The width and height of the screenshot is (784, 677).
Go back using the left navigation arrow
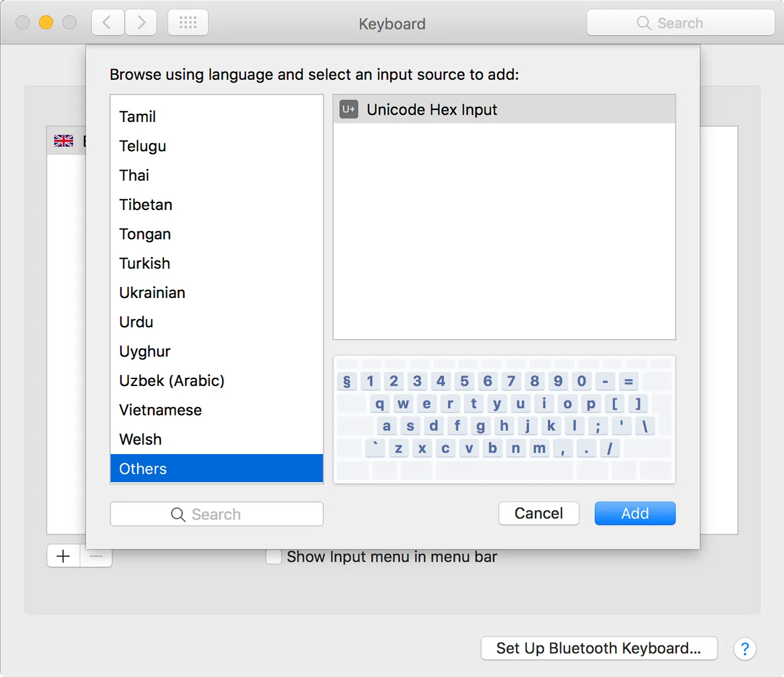click(x=107, y=22)
